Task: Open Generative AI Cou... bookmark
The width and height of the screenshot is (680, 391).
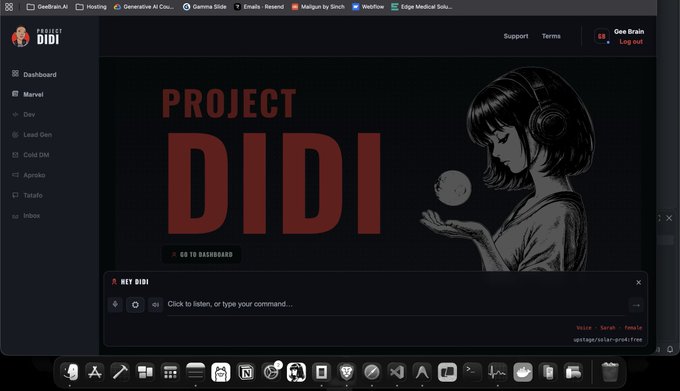Action: (x=144, y=7)
